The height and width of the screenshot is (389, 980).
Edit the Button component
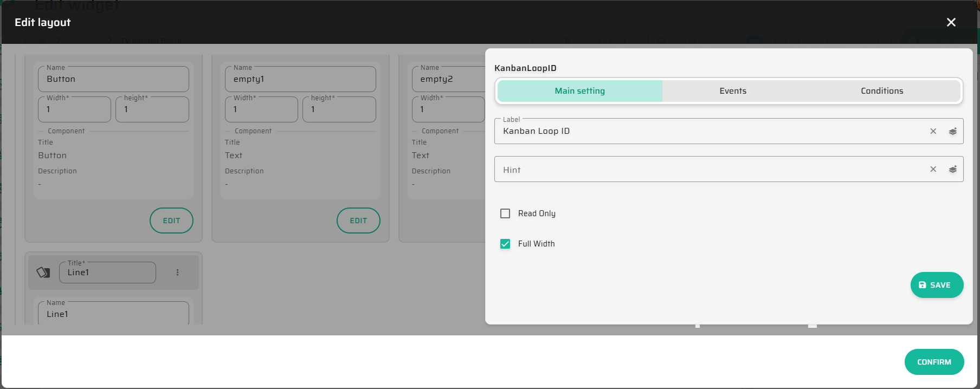tap(171, 221)
